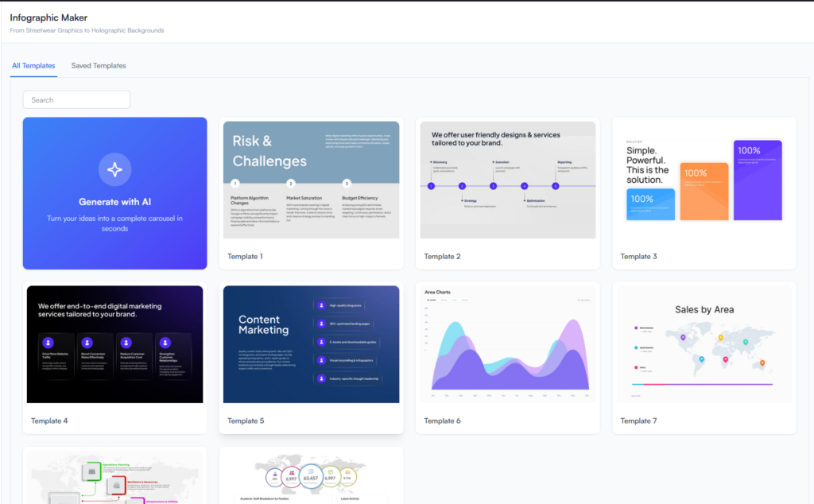Open the Generate with AI card
The image size is (814, 504).
(x=114, y=193)
